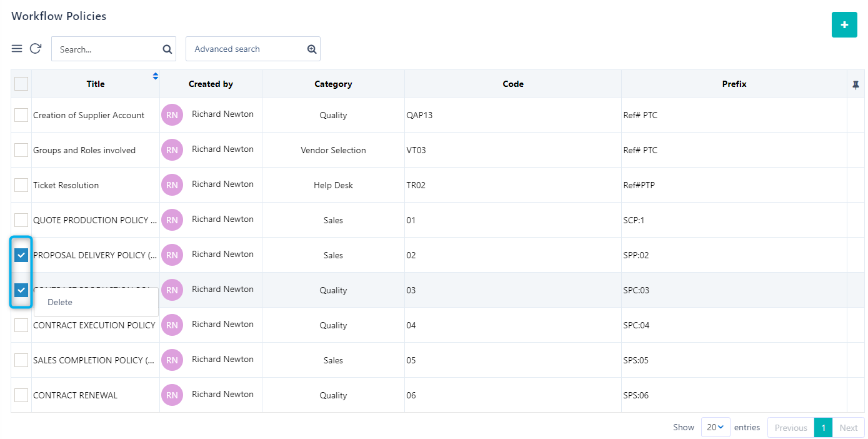This screenshot has height=439, width=868.
Task: Select Delete from the context menu
Action: click(x=60, y=302)
